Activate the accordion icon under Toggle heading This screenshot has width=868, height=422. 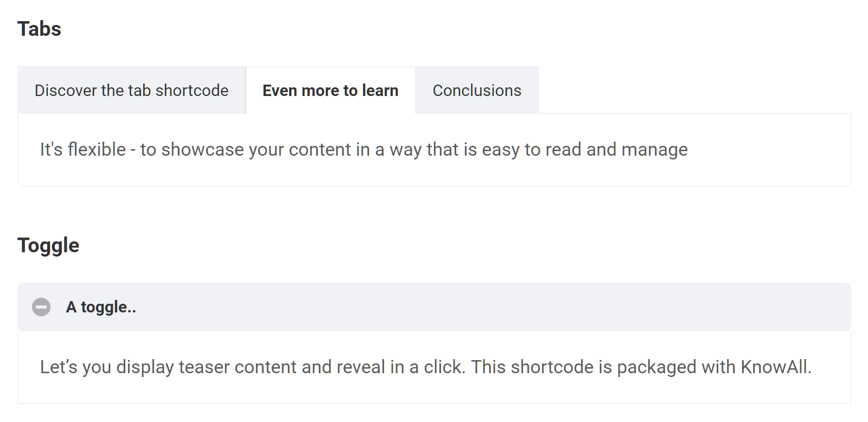(x=41, y=308)
